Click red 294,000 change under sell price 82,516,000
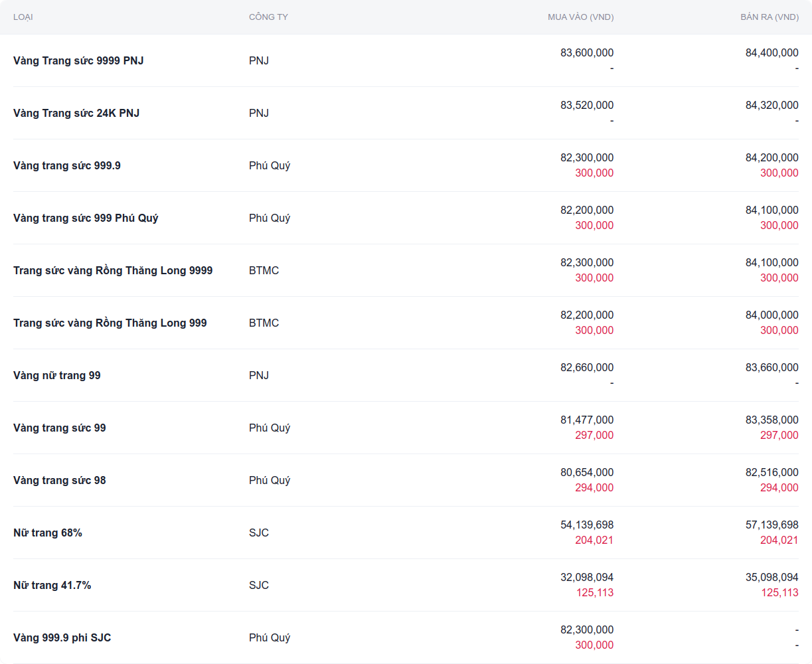The image size is (812, 664). pos(779,487)
